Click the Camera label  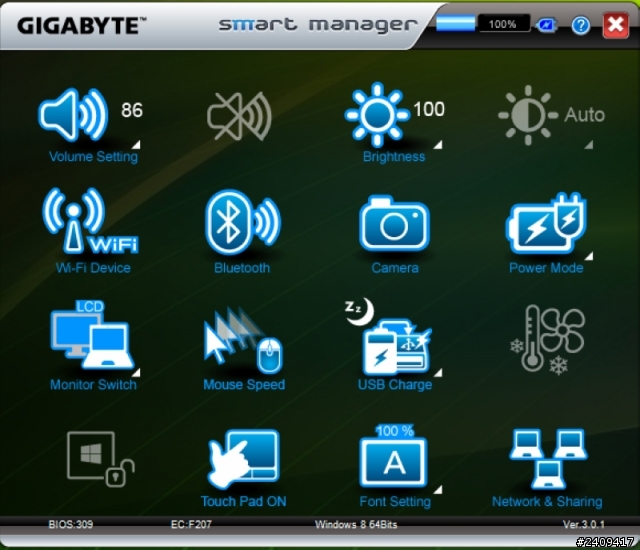(x=395, y=268)
